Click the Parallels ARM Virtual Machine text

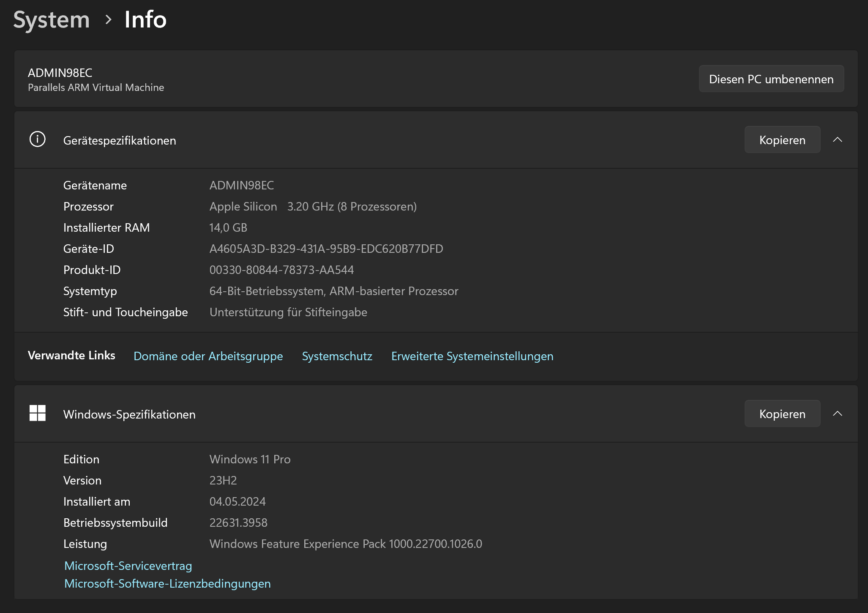coord(96,87)
